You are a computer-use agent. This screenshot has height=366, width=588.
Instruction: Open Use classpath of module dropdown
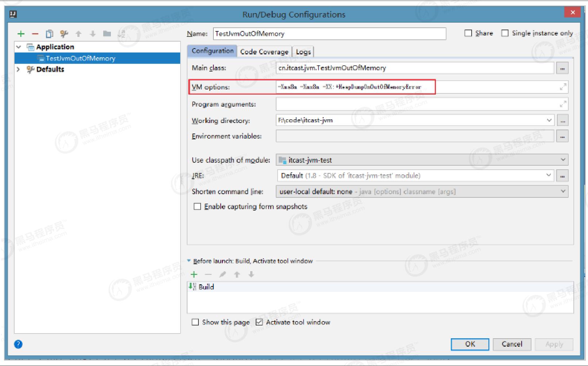tap(563, 160)
